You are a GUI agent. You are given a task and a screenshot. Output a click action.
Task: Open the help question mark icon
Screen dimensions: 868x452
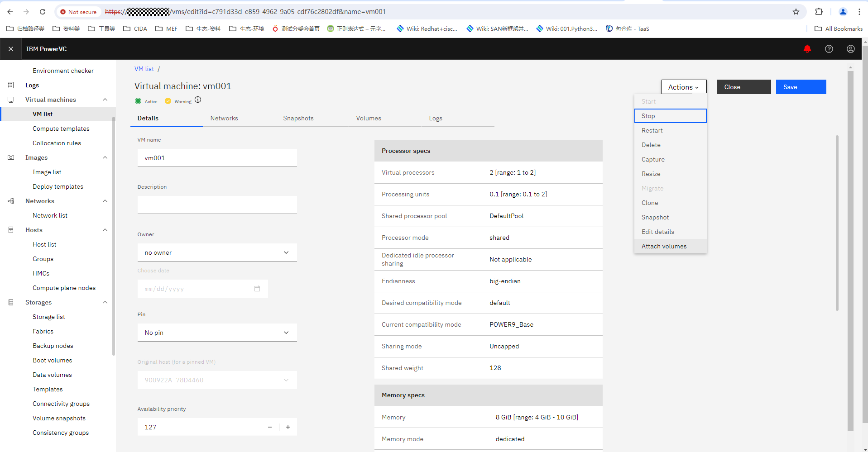pos(829,49)
